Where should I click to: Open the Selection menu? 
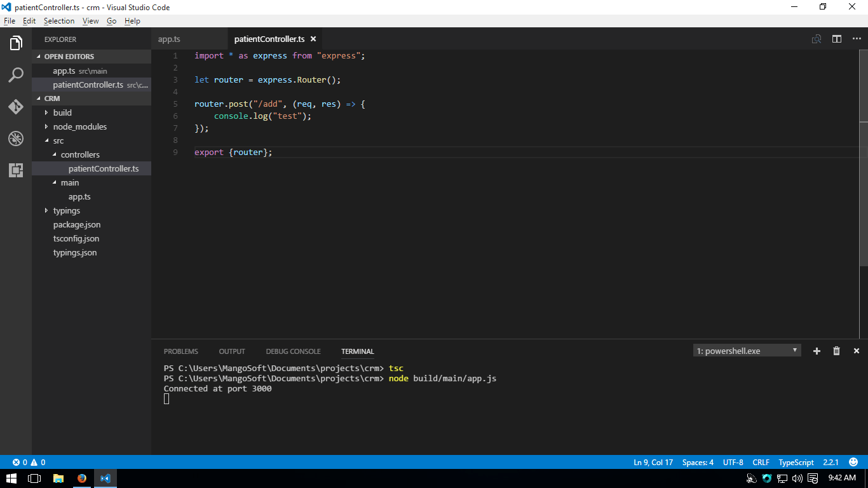[59, 21]
